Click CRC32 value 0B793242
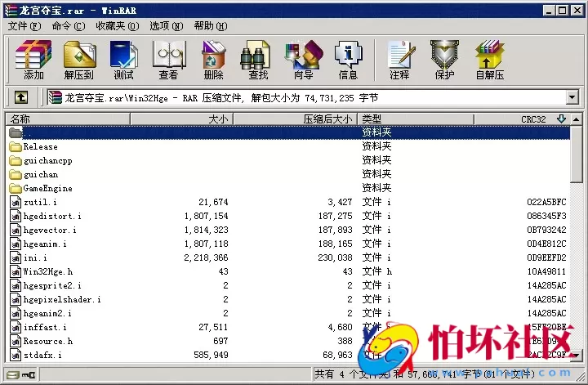The height and width of the screenshot is (385, 588). coord(546,230)
